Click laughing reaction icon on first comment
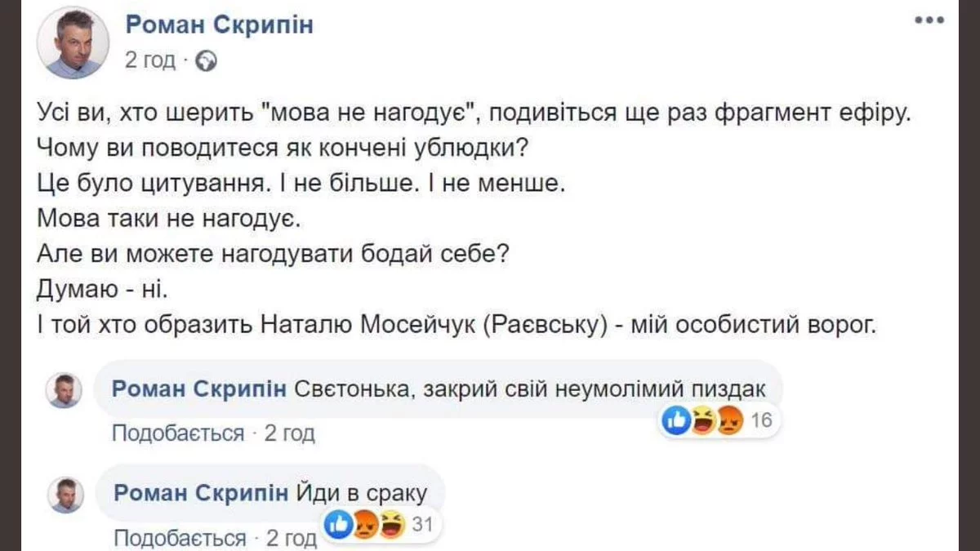Viewport: 980px width, 551px height. tap(703, 421)
